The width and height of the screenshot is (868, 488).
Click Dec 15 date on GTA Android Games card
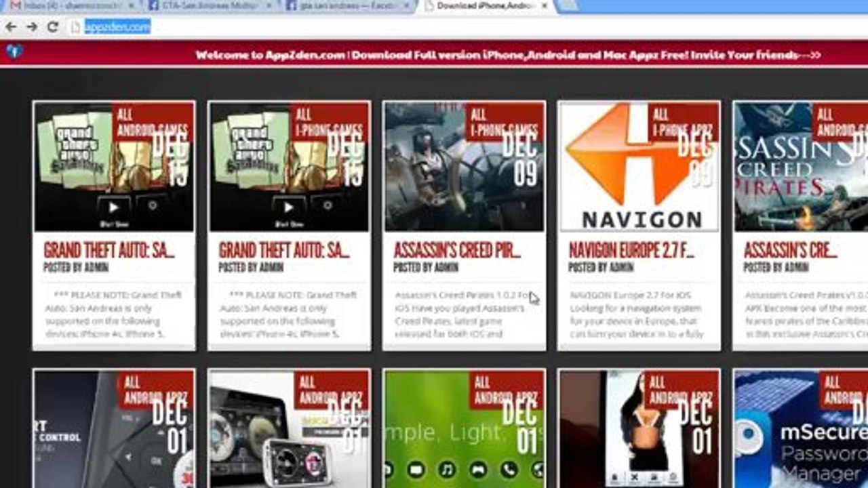170,159
